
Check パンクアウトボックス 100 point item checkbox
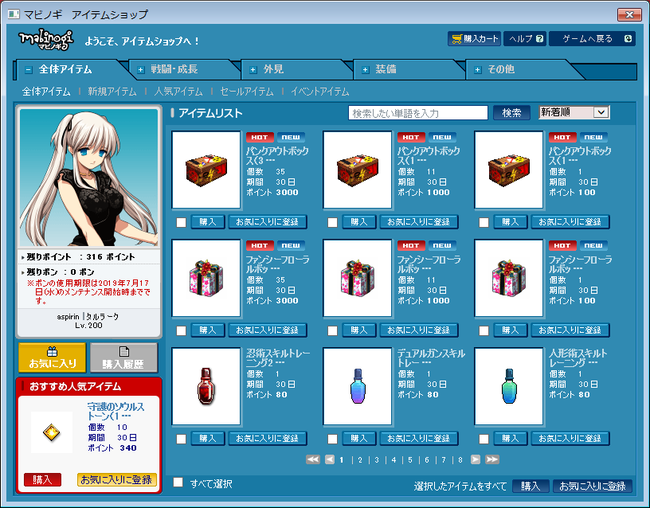pos(484,222)
